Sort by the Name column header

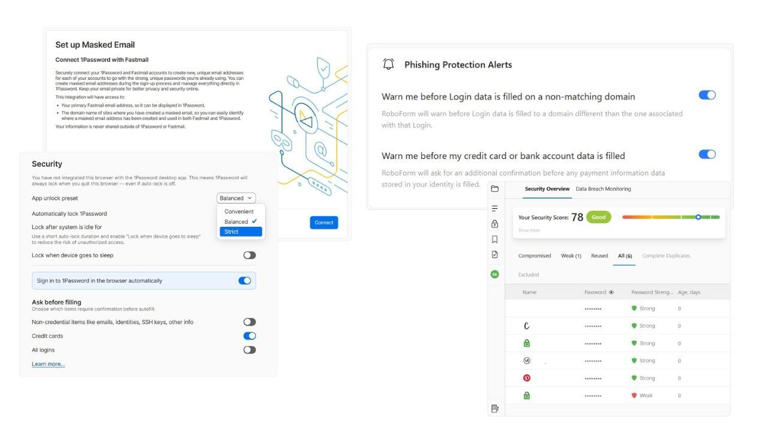point(529,292)
